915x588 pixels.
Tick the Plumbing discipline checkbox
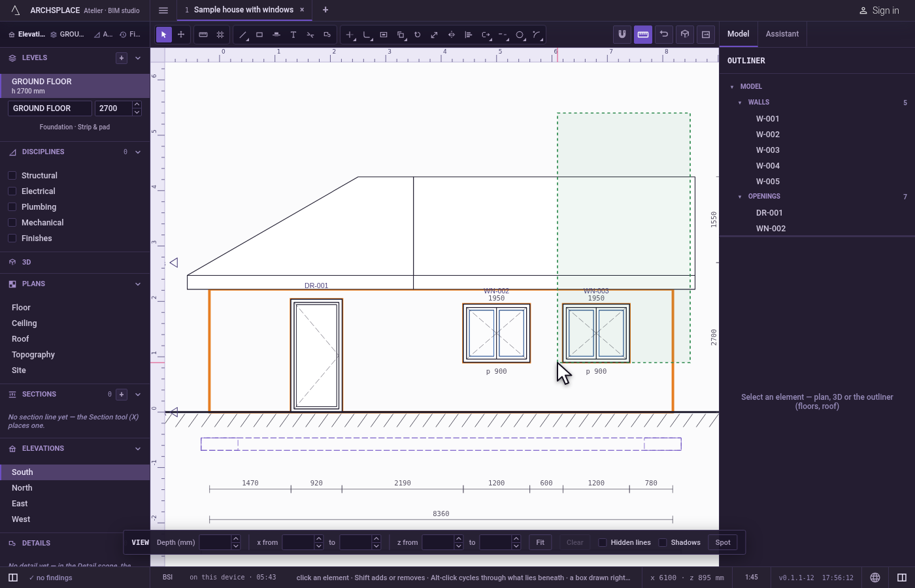[x=12, y=207]
